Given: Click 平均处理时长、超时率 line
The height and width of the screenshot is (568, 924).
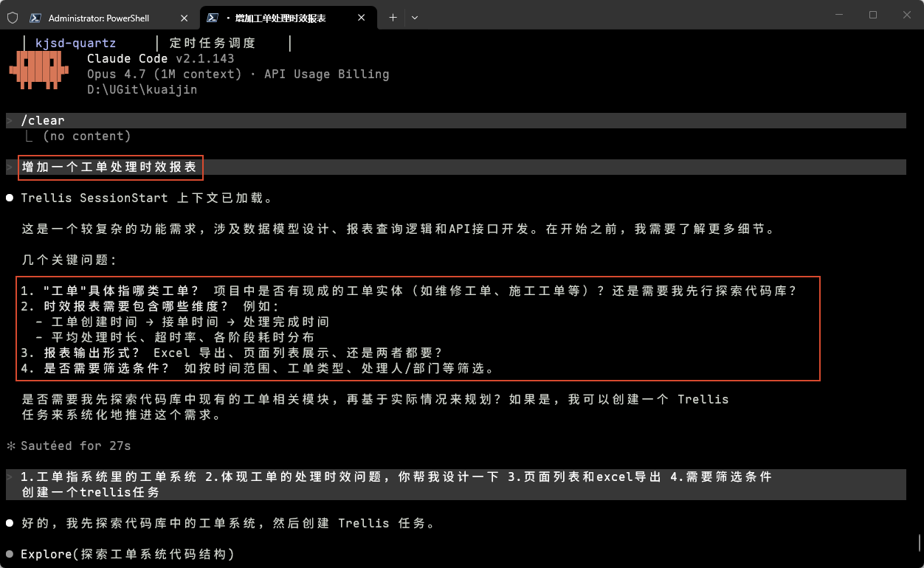Looking at the screenshot, I should pos(175,338).
